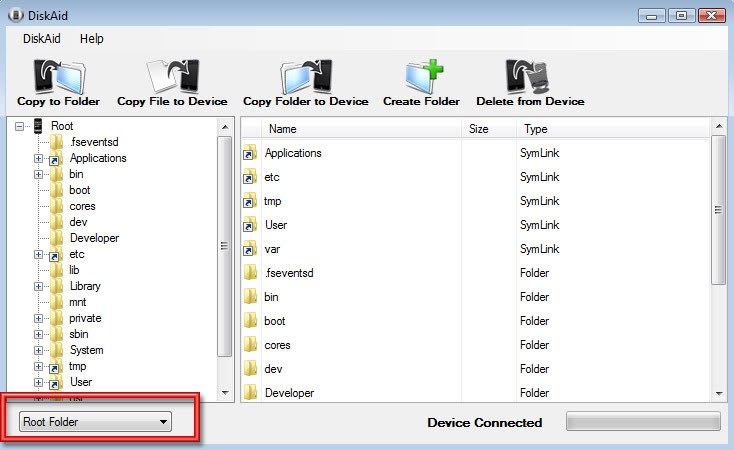Click the tree panel scrollbar down arrow
This screenshot has height=450, width=734.
pos(225,392)
